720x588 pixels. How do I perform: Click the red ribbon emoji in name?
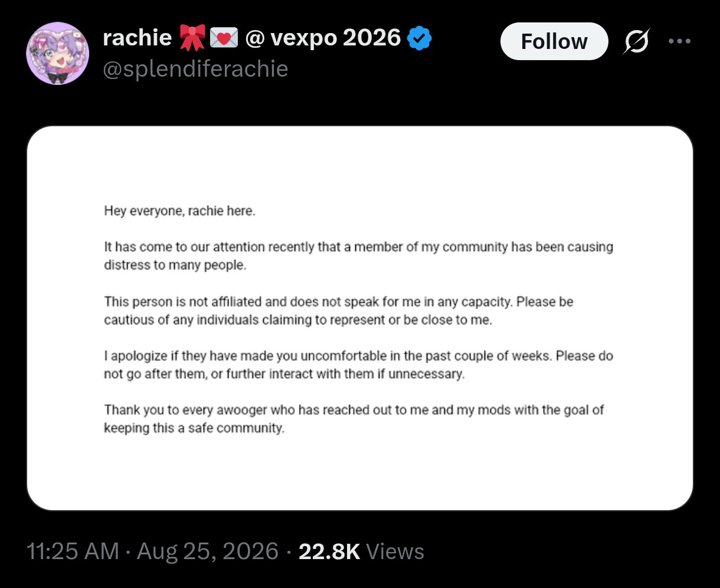pos(192,39)
